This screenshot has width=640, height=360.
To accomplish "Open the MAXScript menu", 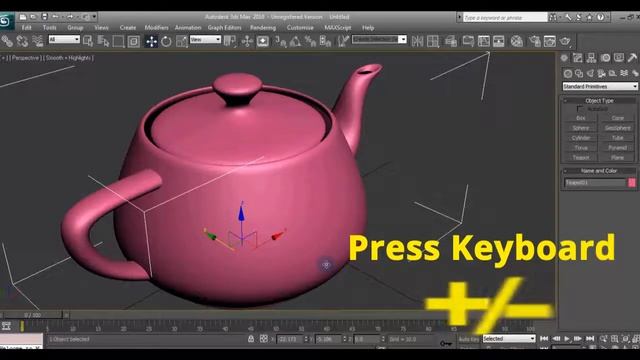I will [x=338, y=28].
